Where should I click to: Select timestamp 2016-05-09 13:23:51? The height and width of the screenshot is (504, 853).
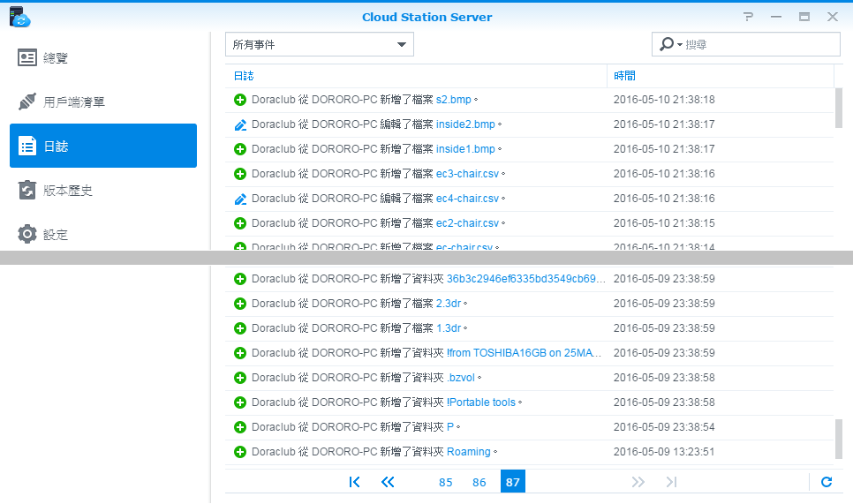tap(664, 452)
